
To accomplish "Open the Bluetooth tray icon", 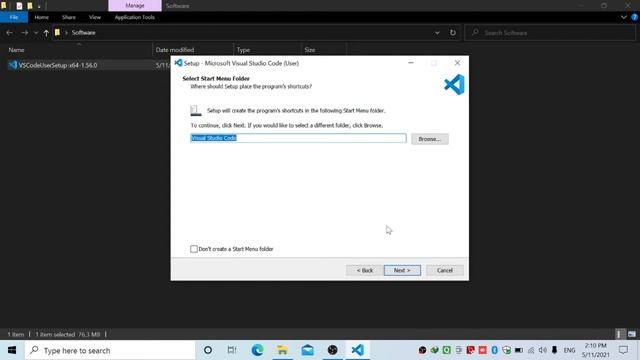I will pos(494,350).
